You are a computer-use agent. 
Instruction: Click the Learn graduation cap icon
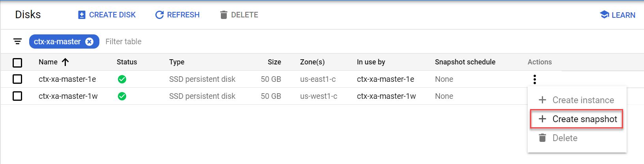tap(604, 15)
